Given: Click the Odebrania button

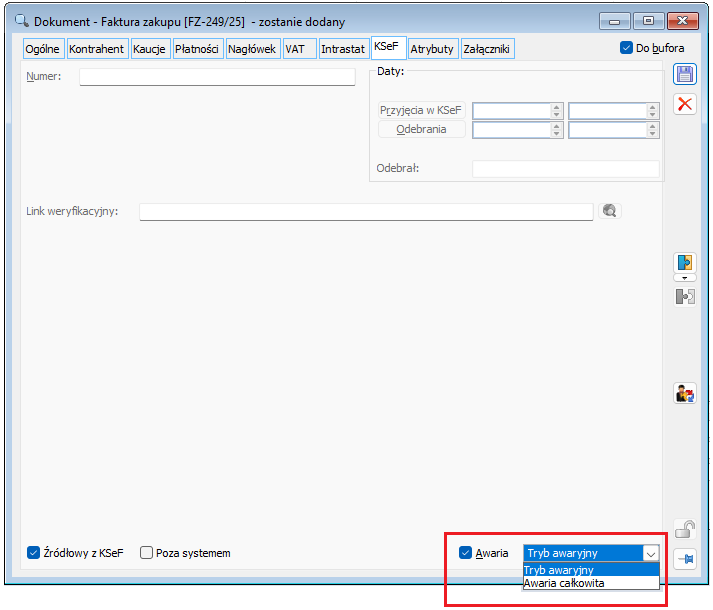Looking at the screenshot, I should click(x=422, y=129).
